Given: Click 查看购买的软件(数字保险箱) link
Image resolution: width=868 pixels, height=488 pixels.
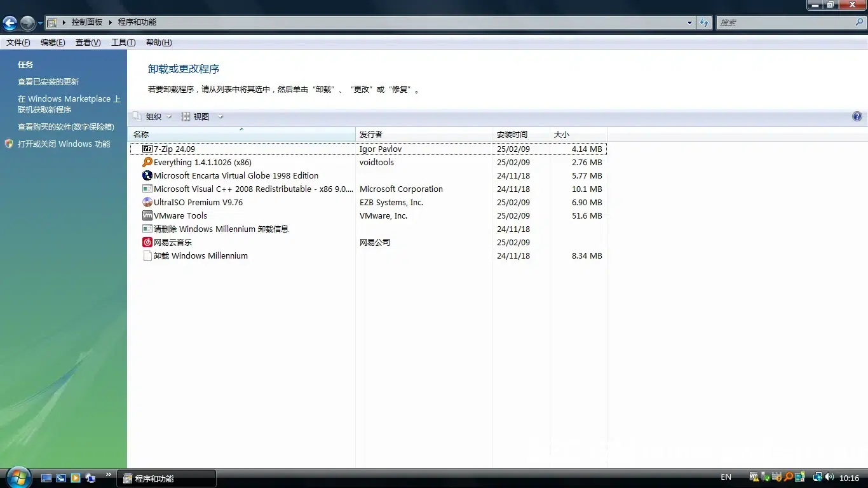Looking at the screenshot, I should point(66,126).
